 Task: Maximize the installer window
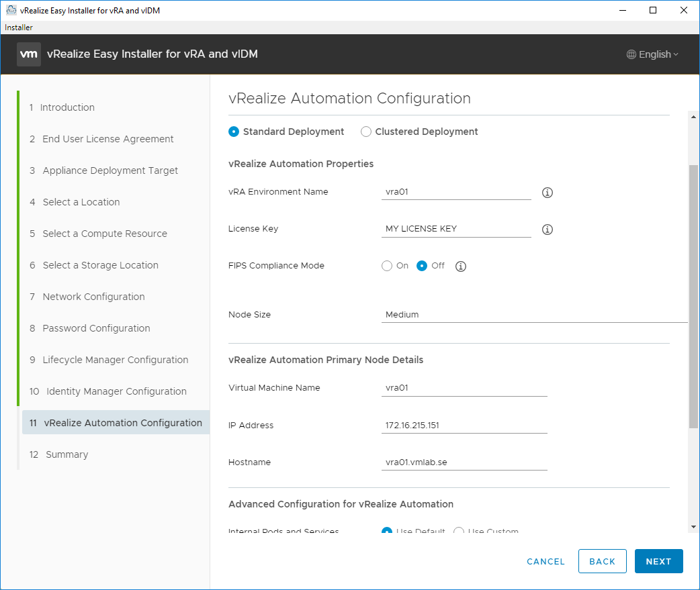pos(653,10)
